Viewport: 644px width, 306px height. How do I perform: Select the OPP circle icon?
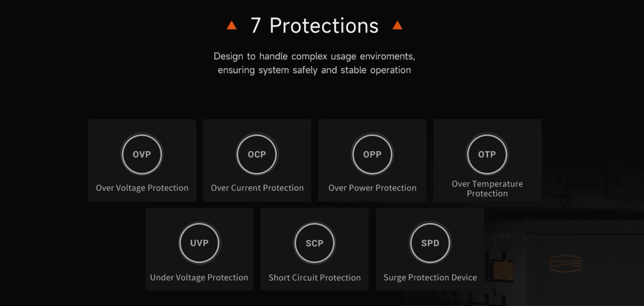tap(372, 154)
